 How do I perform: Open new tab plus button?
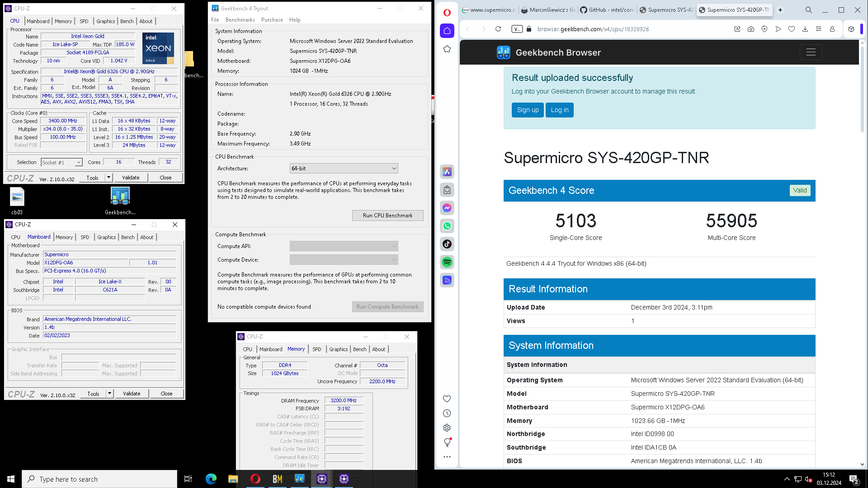(780, 9)
